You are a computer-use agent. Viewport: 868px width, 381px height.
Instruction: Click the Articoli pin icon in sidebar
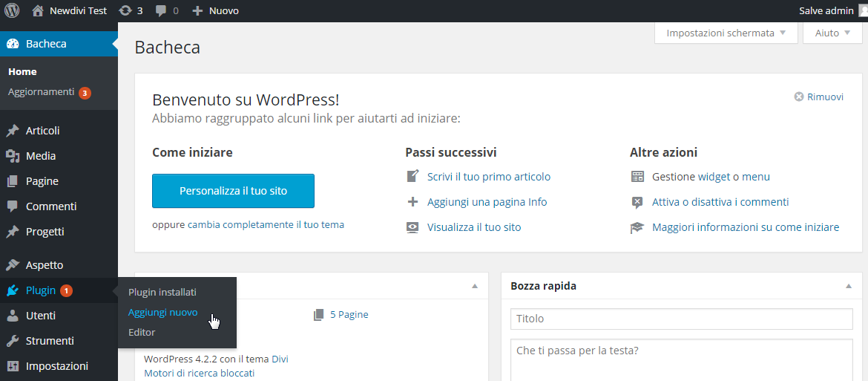coord(13,131)
